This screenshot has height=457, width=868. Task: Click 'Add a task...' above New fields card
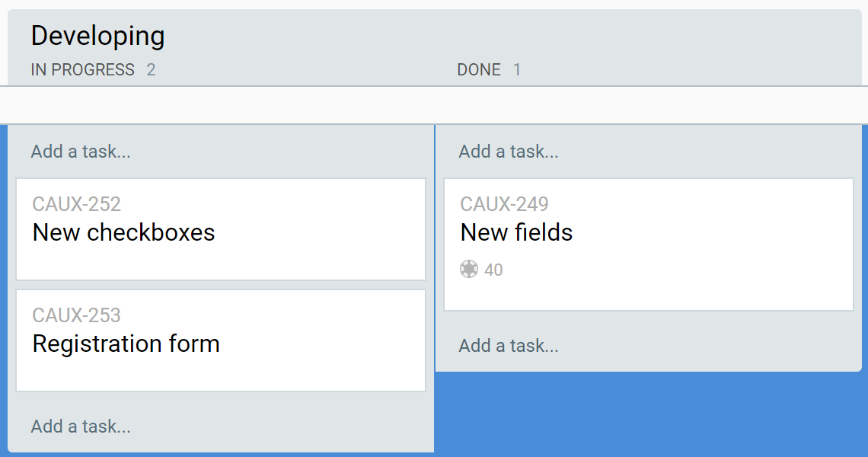pos(509,152)
